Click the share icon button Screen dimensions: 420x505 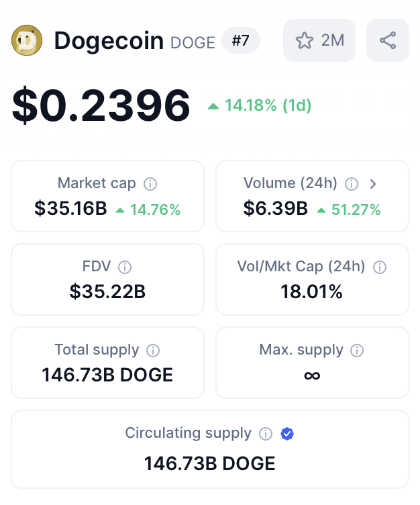click(x=387, y=40)
